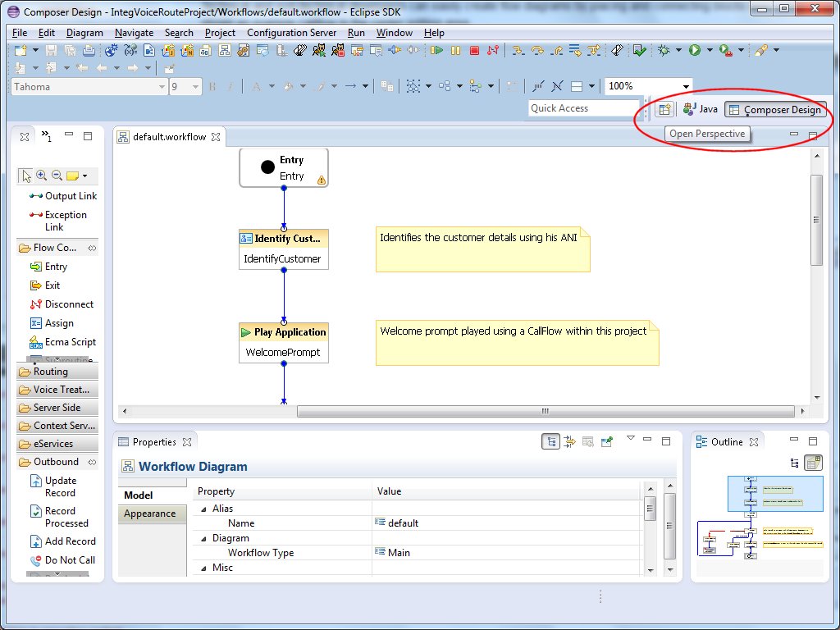Open dropdown arrow beside New icon
The height and width of the screenshot is (630, 840).
coord(35,50)
